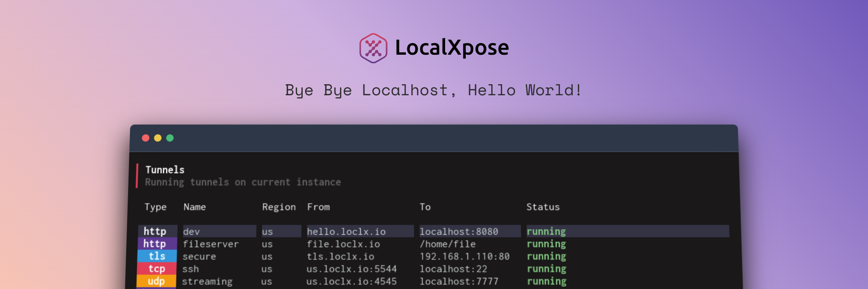Viewport: 868px width, 289px height.
Task: Click the green maximize dot of terminal window
Action: click(170, 138)
